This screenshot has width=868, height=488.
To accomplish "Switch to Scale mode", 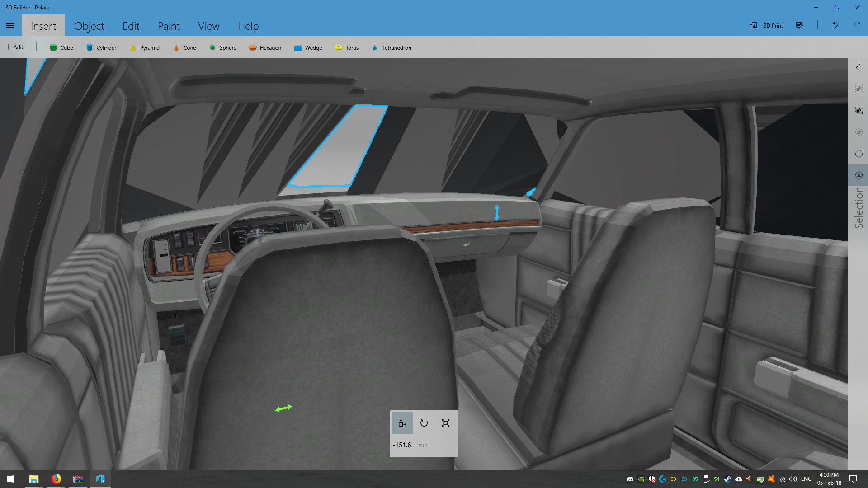I will click(x=446, y=423).
